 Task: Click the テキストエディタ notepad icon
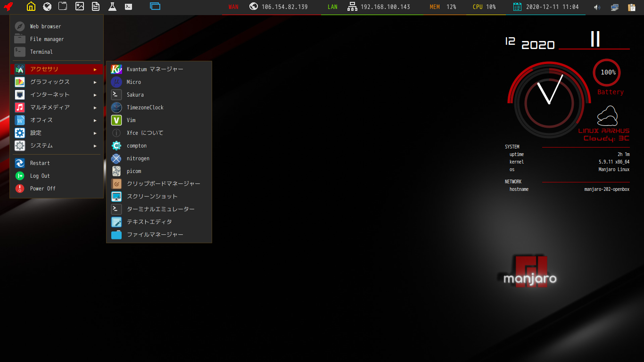pyautogui.click(x=116, y=222)
